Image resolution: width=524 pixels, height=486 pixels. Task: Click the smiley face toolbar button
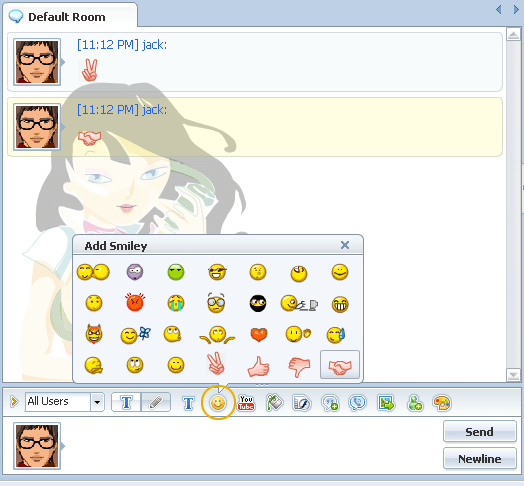pyautogui.click(x=218, y=403)
